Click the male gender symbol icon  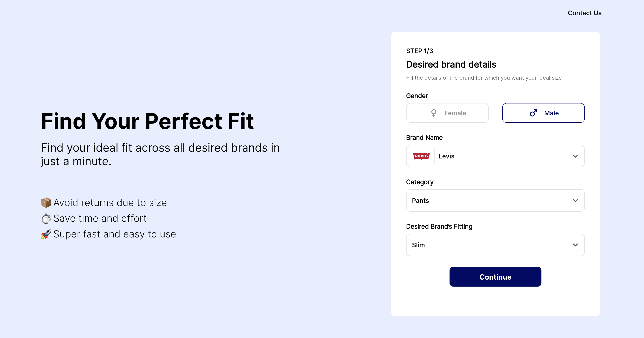[x=533, y=113]
